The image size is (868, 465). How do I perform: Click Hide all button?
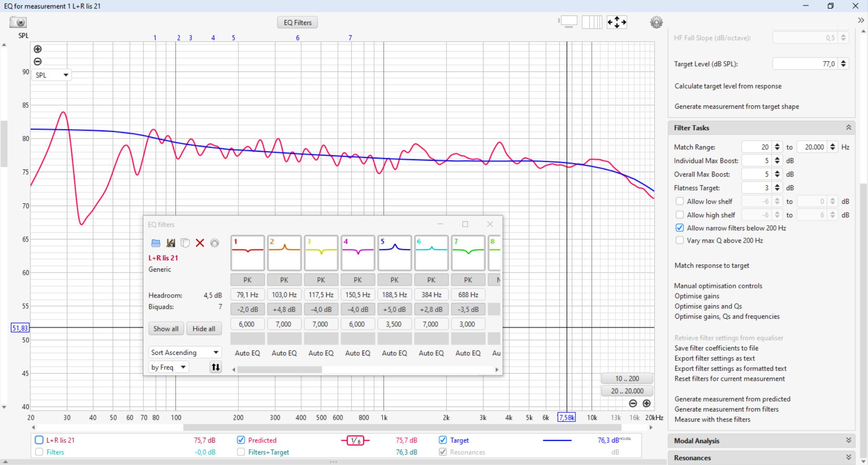(204, 329)
